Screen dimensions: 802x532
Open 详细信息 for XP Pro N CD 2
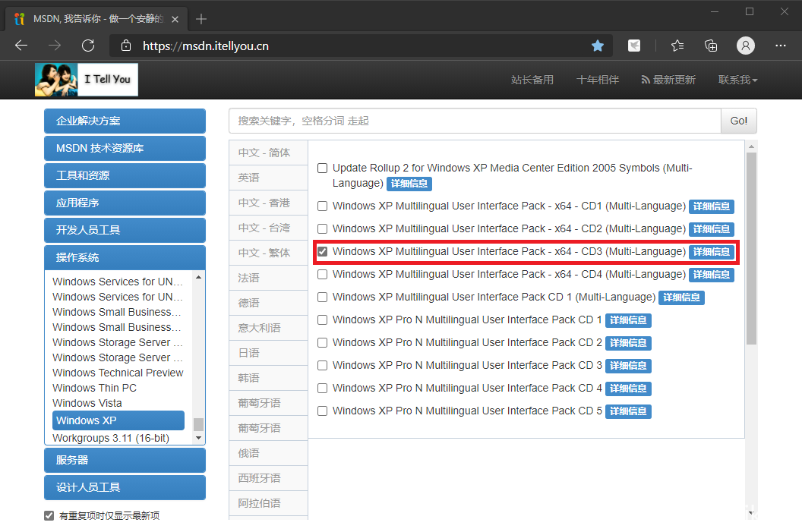[x=628, y=343]
